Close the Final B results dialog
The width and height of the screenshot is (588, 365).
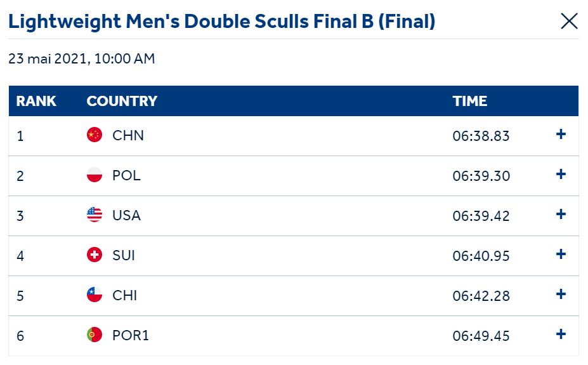coord(569,22)
